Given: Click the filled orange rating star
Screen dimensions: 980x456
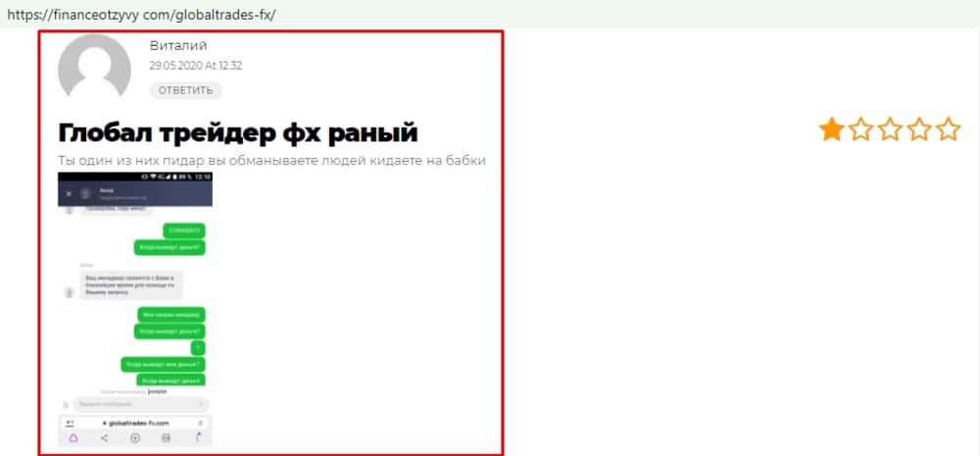Looking at the screenshot, I should point(831,129).
